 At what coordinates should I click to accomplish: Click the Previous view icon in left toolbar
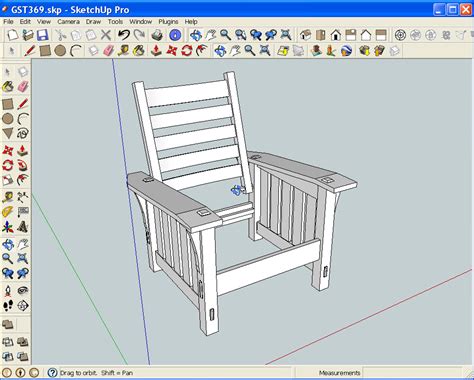coord(8,273)
